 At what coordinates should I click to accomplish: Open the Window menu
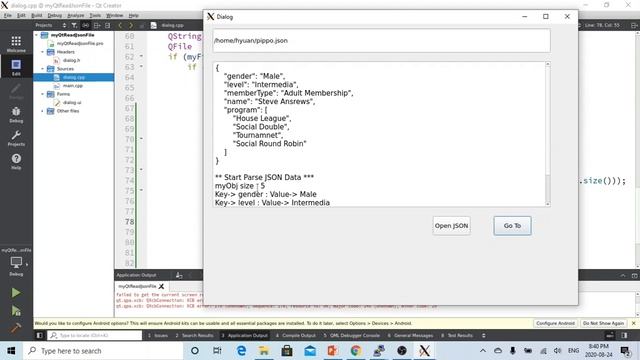click(114, 16)
